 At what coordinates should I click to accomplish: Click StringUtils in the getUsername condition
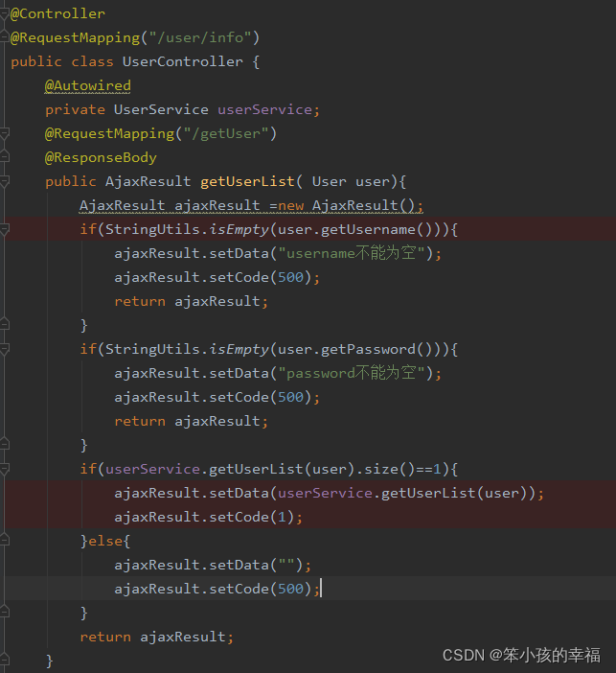click(152, 230)
